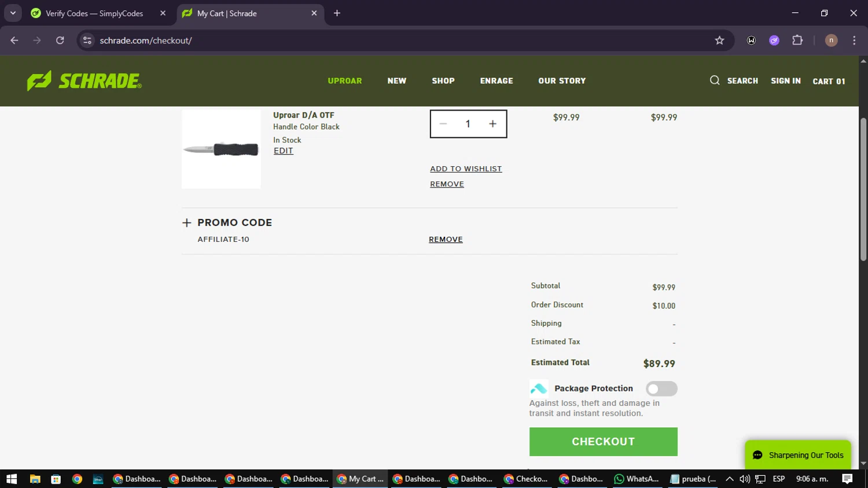
Task: Click the quantity field showing 1
Action: point(468,124)
